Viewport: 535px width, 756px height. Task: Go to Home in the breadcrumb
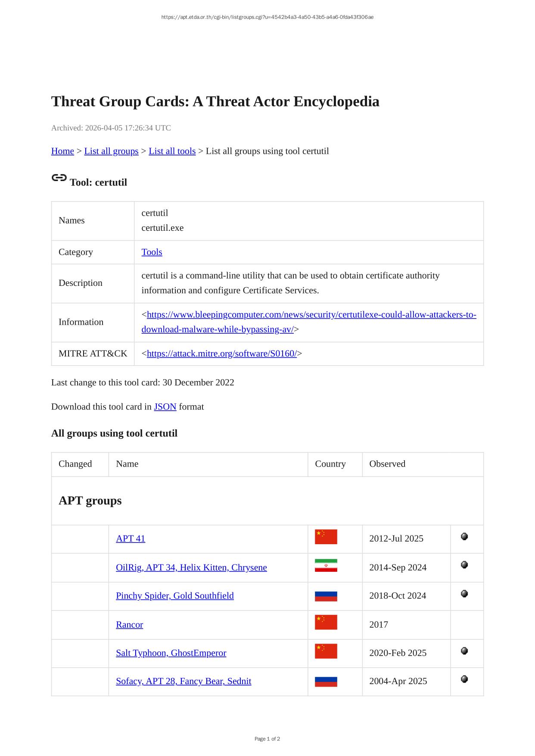[x=62, y=151]
